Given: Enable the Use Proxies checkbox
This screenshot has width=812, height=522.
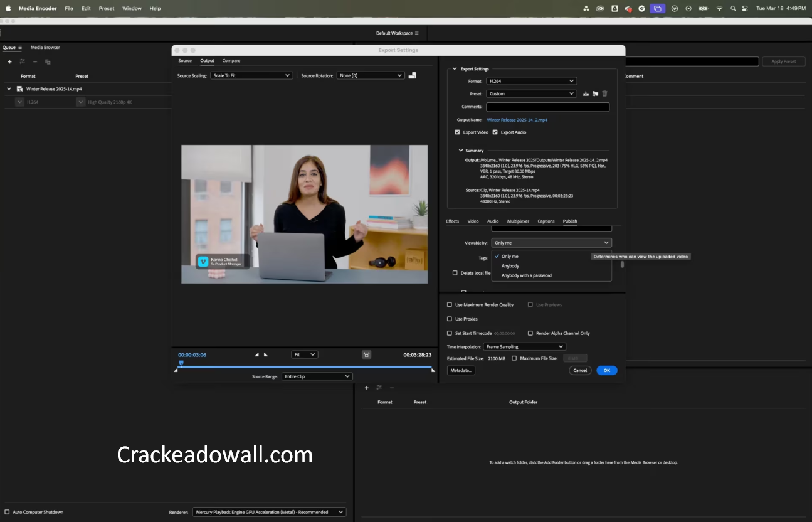Looking at the screenshot, I should [450, 319].
